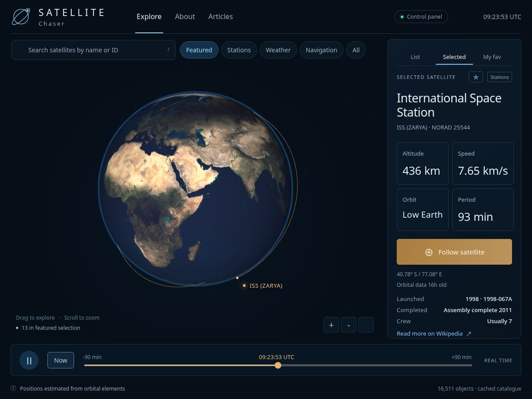Click the Drag to explore hint
This screenshot has height=399, width=532.
coord(35,318)
